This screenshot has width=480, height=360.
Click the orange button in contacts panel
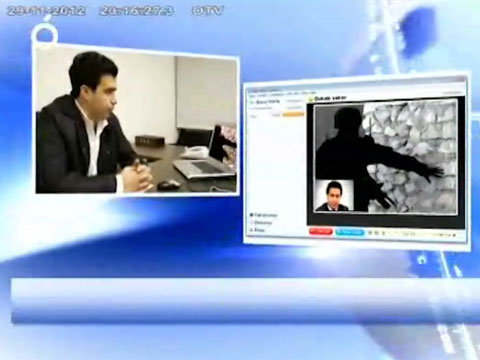(x=293, y=115)
